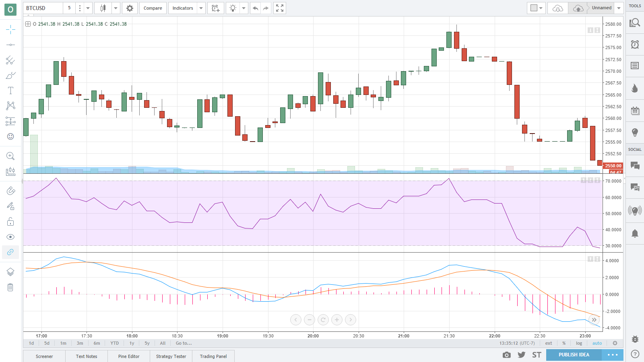The width and height of the screenshot is (644, 362).
Task: Click the Publish Idea button
Action: (574, 355)
